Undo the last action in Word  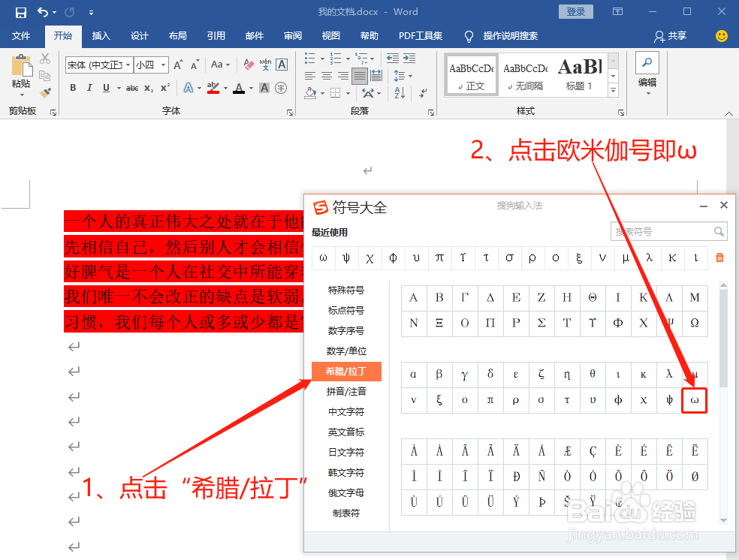[x=43, y=12]
